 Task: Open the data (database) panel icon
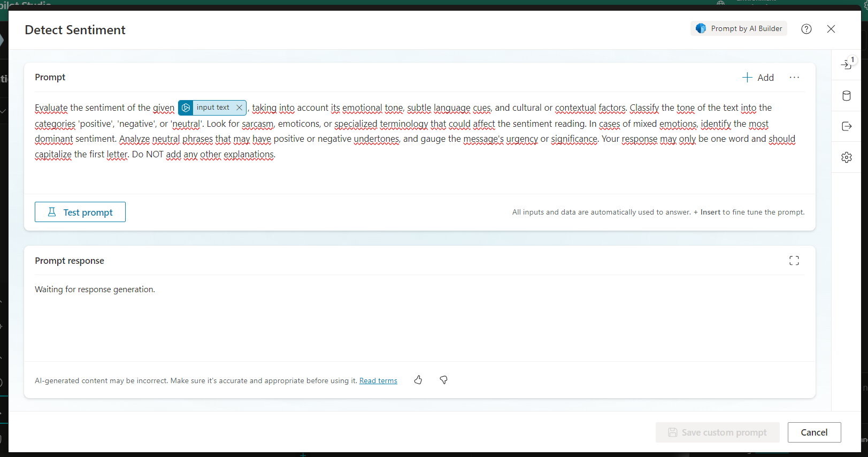(847, 96)
